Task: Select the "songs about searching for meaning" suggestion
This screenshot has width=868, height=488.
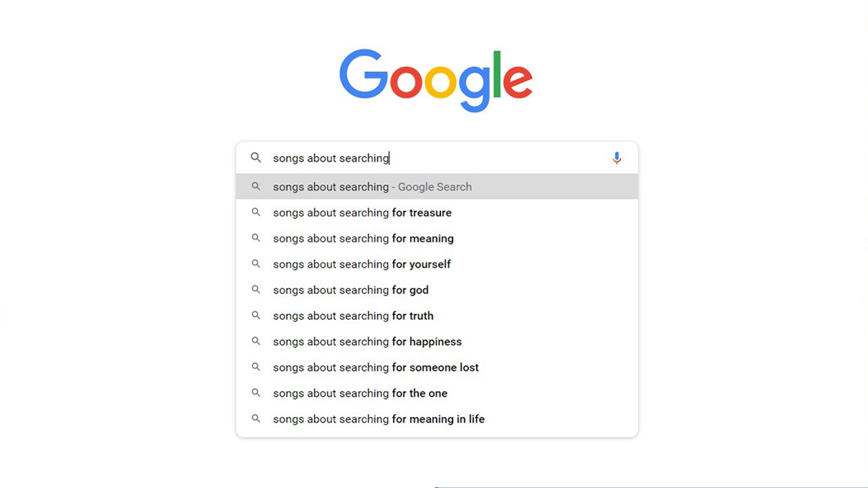Action: coord(363,239)
